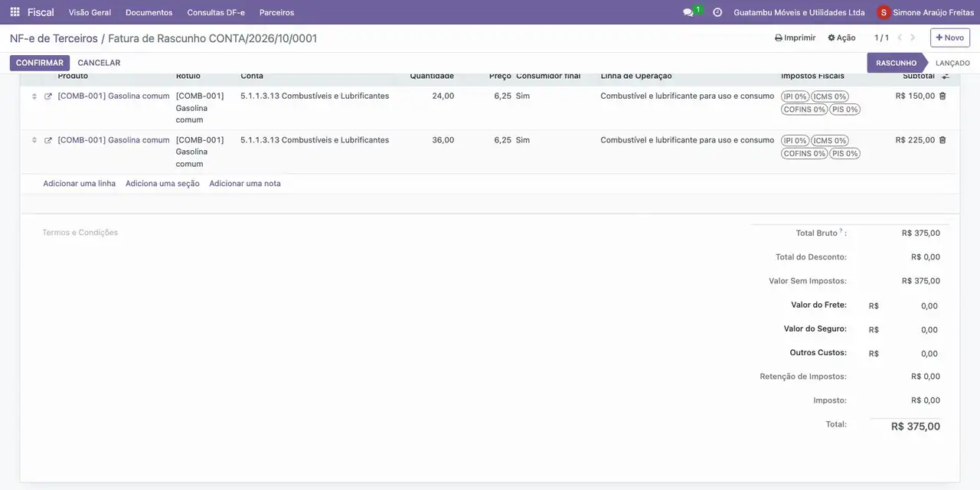Open external link for the R$ 150,00 line product
Image resolution: width=980 pixels, height=490 pixels.
pyautogui.click(x=48, y=96)
